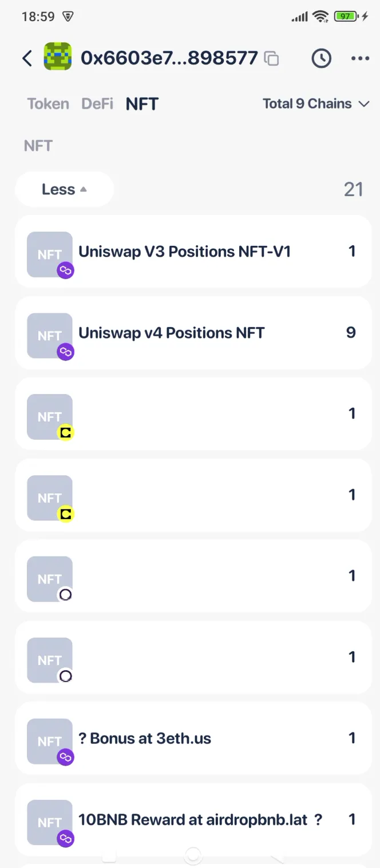Go back with the left arrow
Viewport: 380px width, 868px height.
(26, 58)
